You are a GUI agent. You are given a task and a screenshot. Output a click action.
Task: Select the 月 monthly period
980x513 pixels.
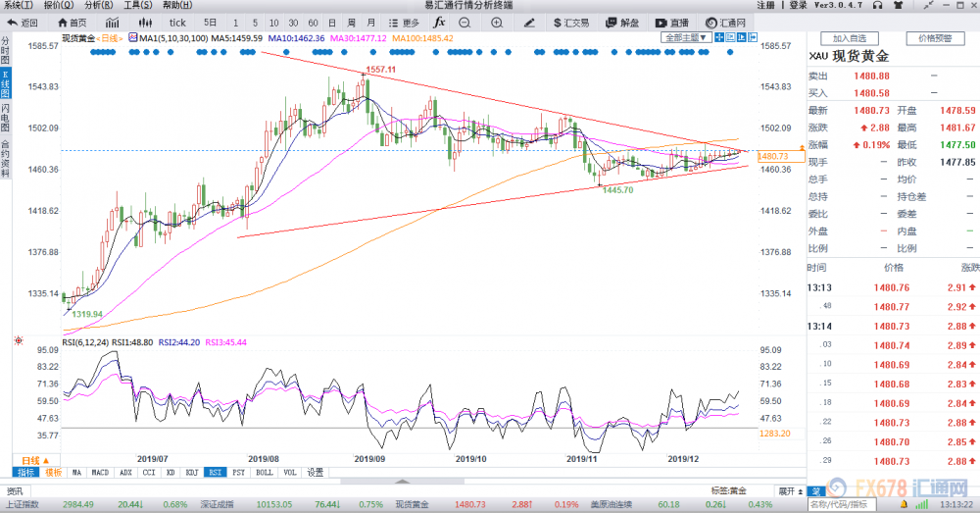tap(370, 23)
